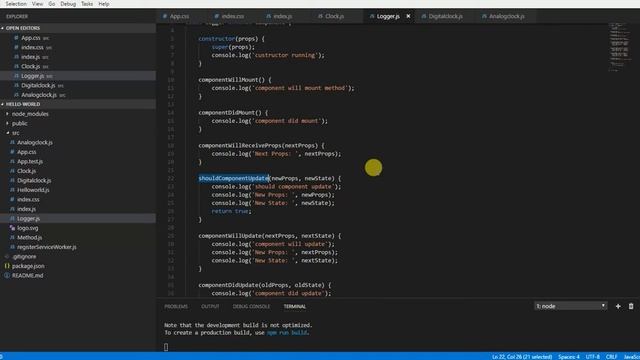Add a new terminal with plus icon
This screenshot has width=640, height=360.
[618, 306]
